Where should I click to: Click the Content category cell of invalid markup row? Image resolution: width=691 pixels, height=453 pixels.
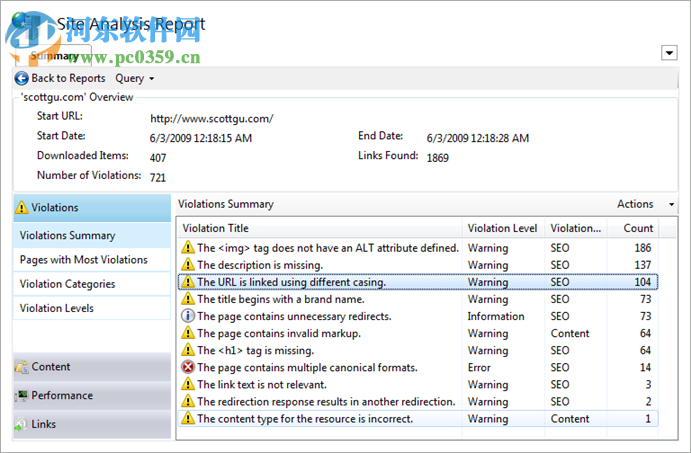click(x=570, y=333)
